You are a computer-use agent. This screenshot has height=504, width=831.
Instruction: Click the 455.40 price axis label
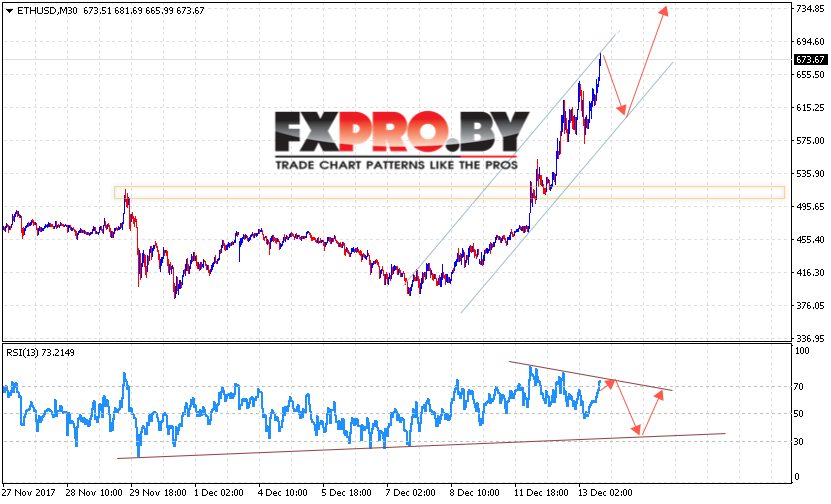click(x=810, y=240)
